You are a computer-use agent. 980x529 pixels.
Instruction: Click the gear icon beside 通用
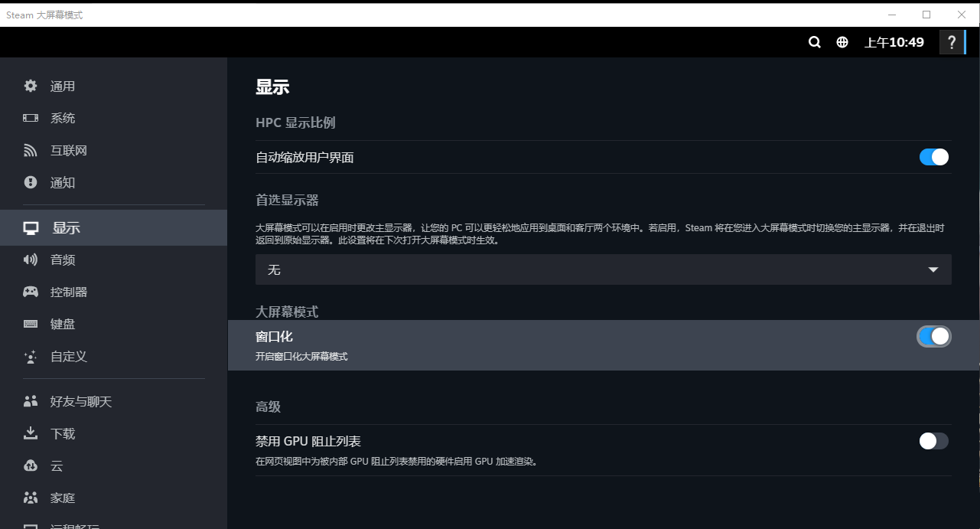tap(31, 86)
